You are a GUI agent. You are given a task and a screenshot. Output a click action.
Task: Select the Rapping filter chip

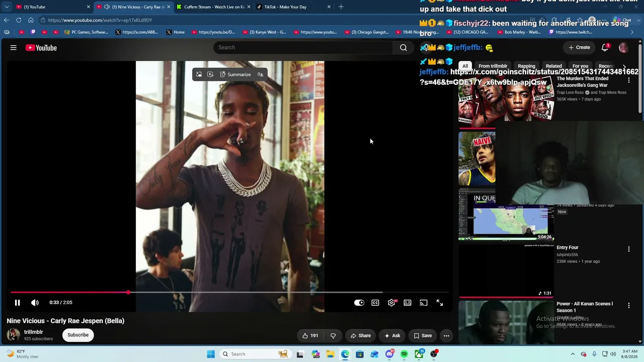coord(526,66)
